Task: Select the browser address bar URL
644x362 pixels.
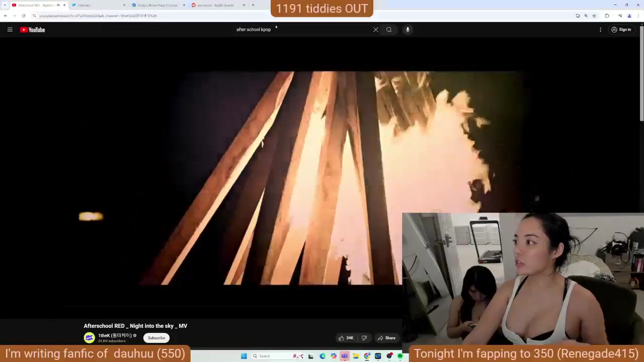Action: 98,16
